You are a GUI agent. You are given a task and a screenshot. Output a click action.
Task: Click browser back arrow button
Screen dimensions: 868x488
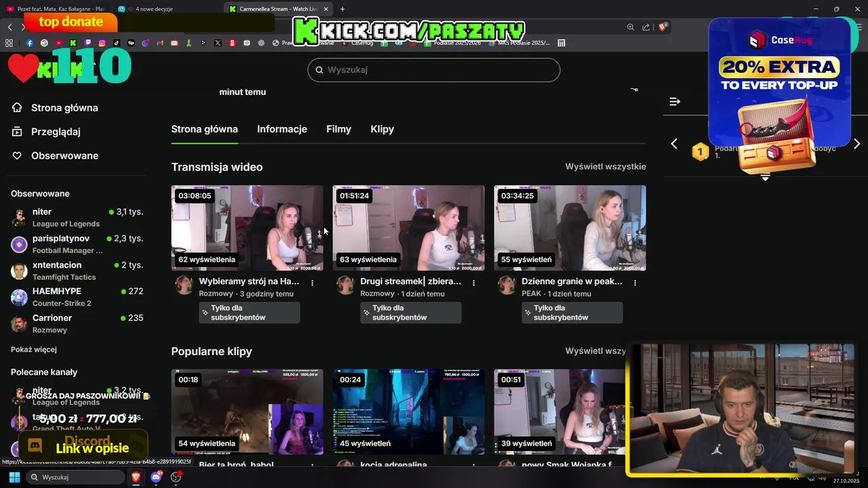(9, 27)
